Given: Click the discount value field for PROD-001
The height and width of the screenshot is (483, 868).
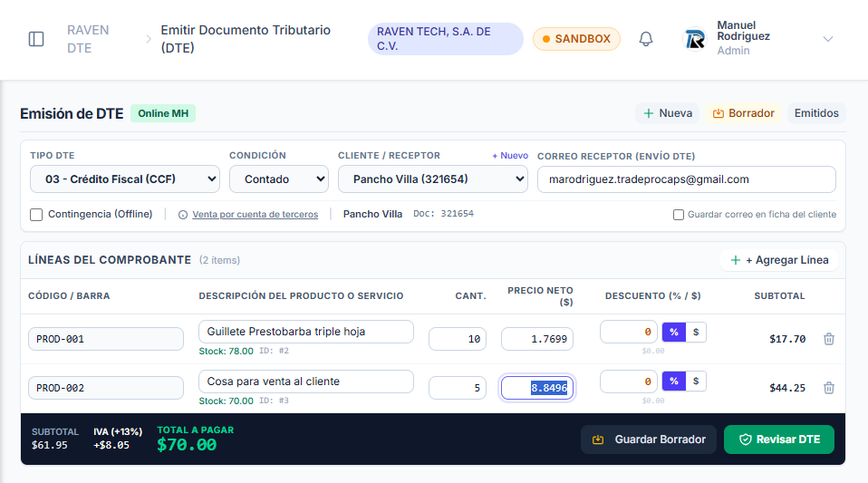Looking at the screenshot, I should (x=628, y=332).
